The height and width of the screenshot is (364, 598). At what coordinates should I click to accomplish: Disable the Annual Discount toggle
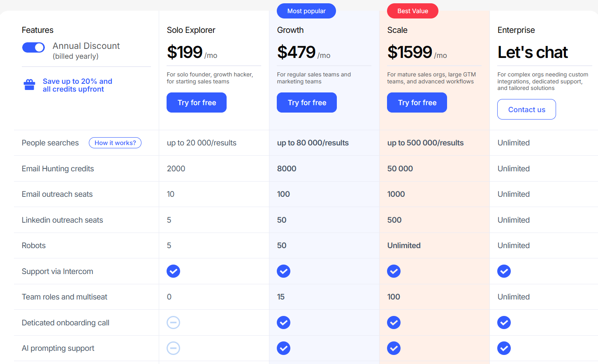point(33,47)
